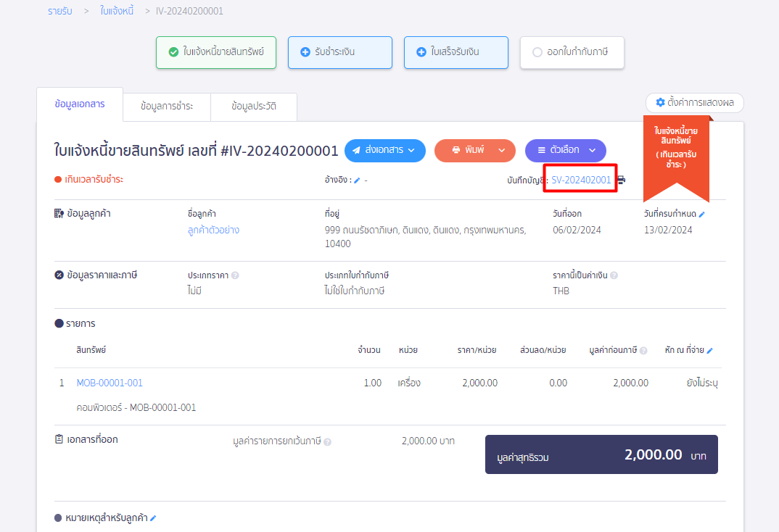Expand the ส่งเอกสาร dropdown arrow
Screen dimensions: 779x532
tap(411, 150)
